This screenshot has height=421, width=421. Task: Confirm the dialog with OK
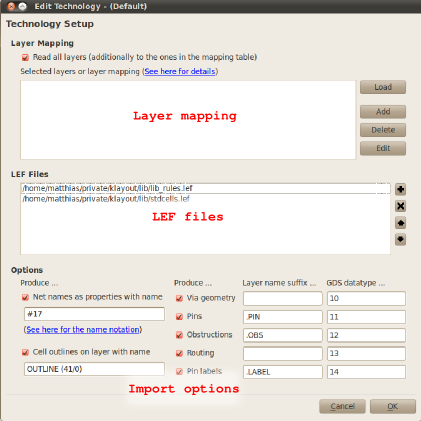tap(393, 406)
